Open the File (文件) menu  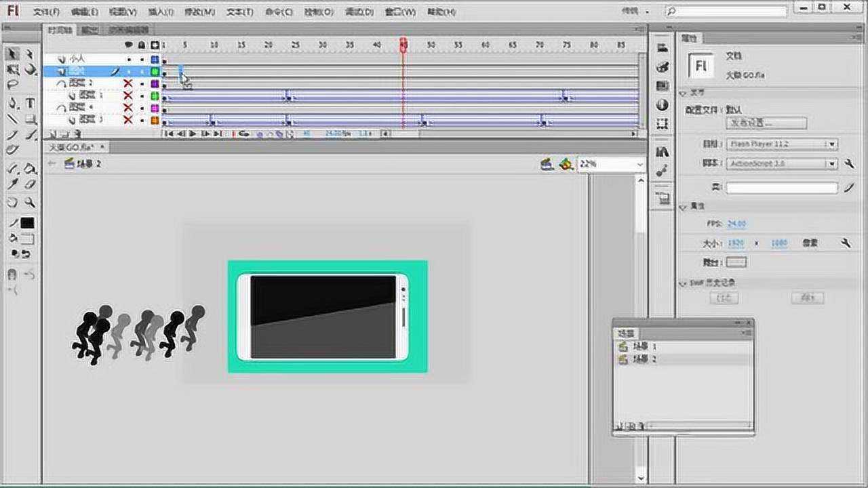(46, 12)
